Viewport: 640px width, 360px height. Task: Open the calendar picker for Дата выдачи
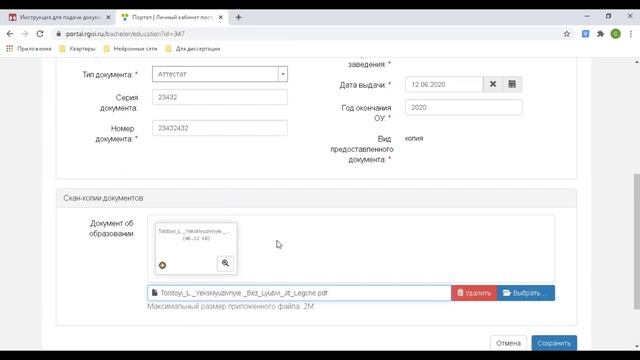pos(512,84)
